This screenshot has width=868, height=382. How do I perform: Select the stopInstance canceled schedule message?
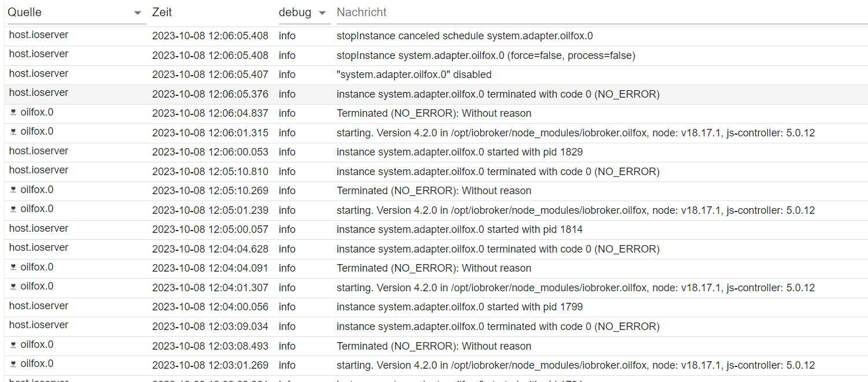(x=465, y=36)
